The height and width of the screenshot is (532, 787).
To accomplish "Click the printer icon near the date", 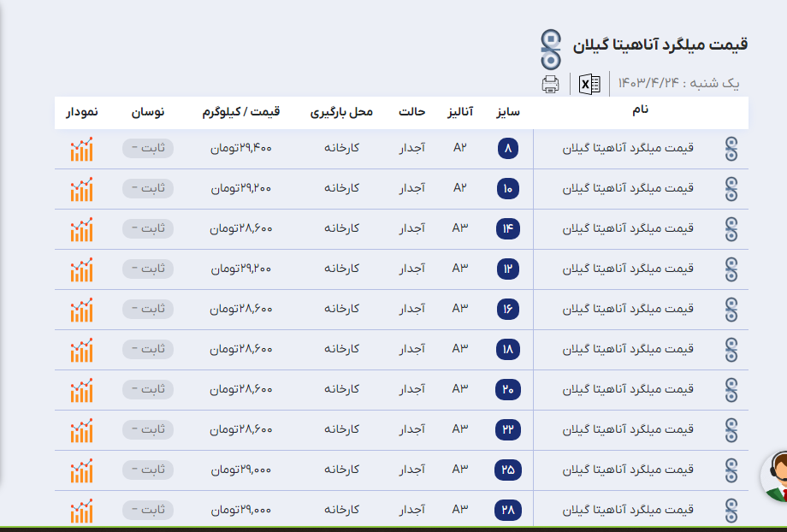I will [x=550, y=84].
